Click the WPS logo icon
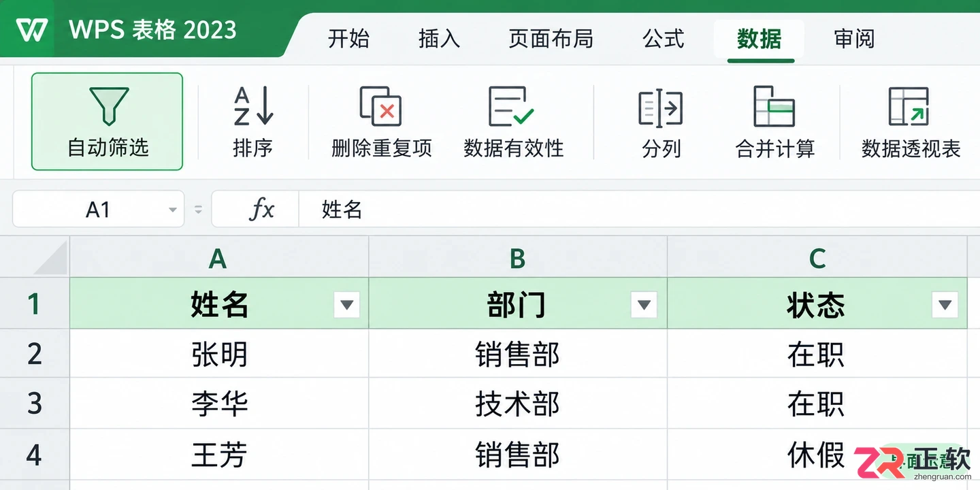980x490 pixels. click(32, 30)
